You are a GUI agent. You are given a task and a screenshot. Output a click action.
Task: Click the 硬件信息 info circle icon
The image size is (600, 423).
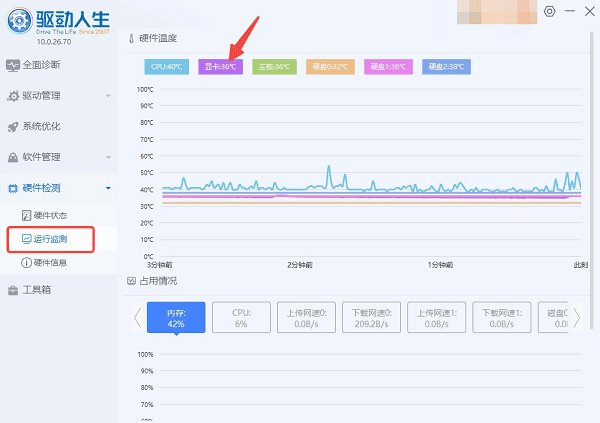(26, 263)
